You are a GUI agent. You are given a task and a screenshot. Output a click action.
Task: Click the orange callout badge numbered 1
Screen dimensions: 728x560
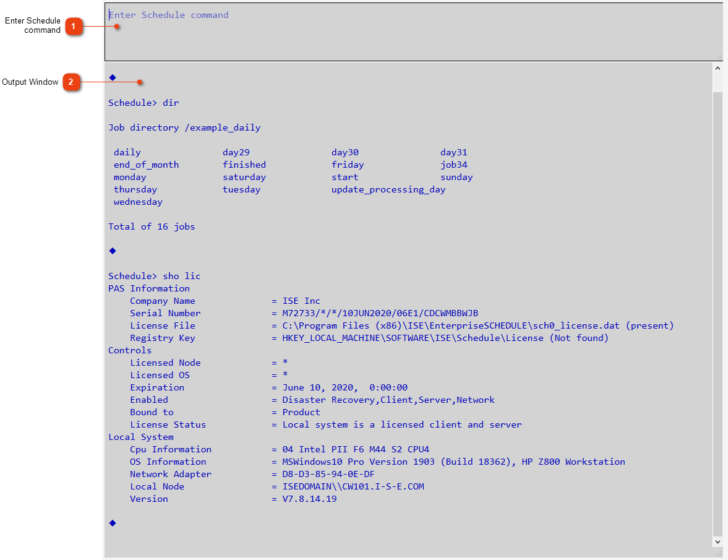point(74,27)
